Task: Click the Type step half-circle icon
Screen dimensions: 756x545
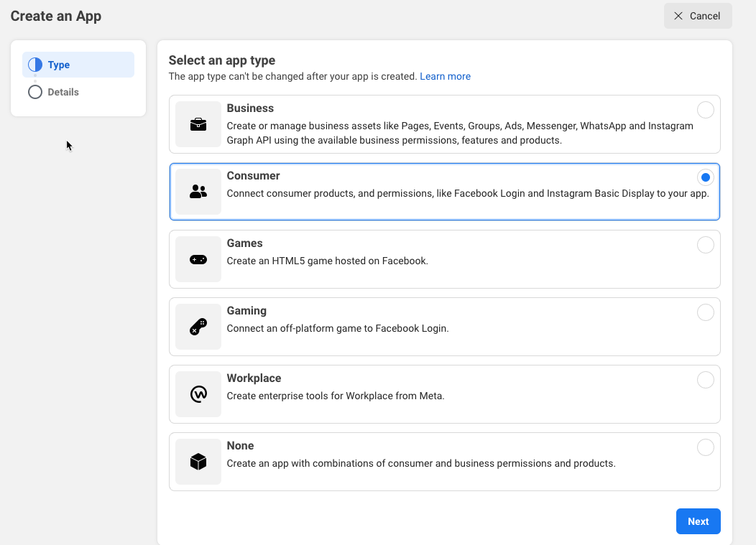Action: [x=35, y=65]
